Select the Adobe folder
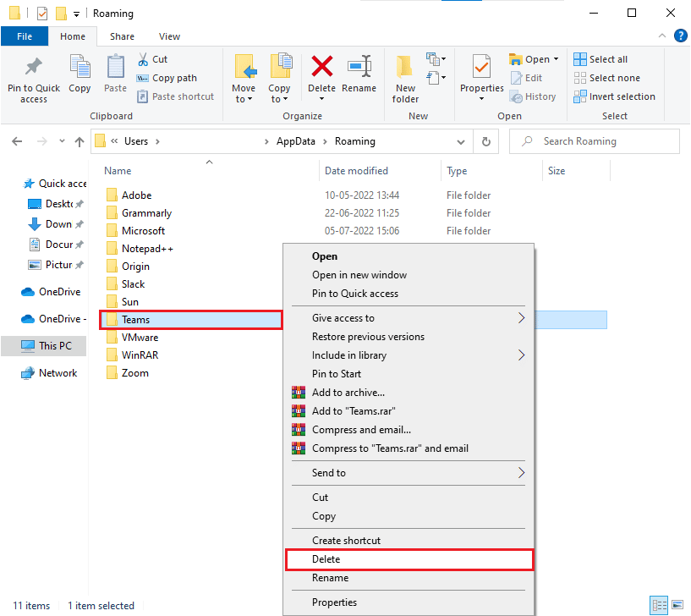 coord(137,195)
